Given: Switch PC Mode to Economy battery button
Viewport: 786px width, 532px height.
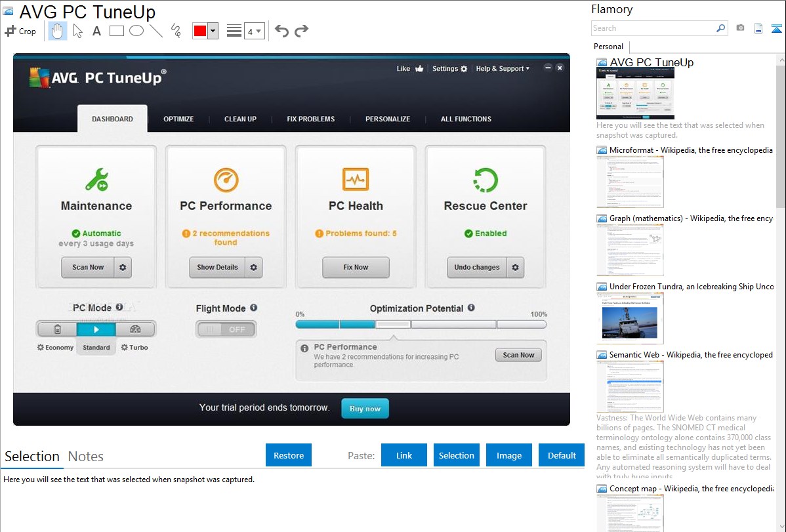Looking at the screenshot, I should [57, 329].
